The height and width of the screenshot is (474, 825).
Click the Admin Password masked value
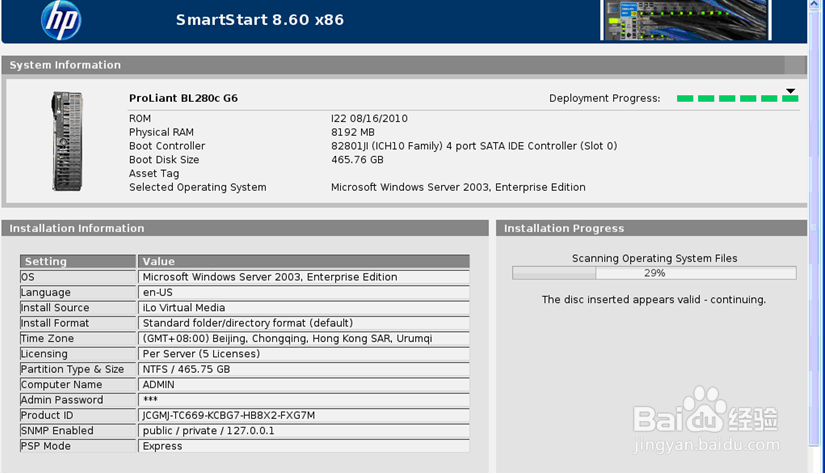[x=304, y=400]
